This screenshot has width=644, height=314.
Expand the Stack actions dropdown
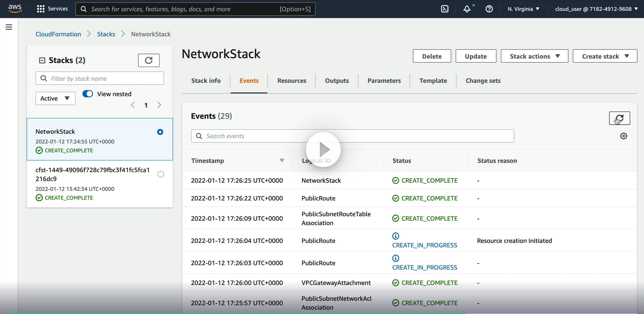coord(534,56)
